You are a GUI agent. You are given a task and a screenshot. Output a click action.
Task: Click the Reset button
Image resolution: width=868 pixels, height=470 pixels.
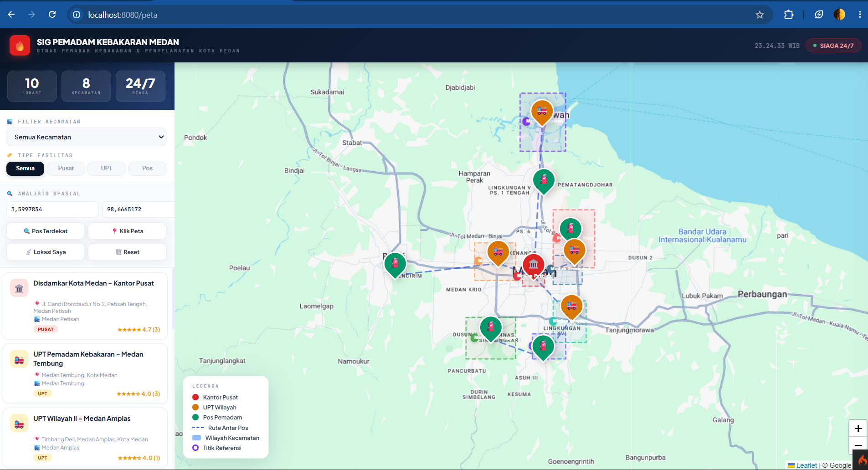pos(127,252)
